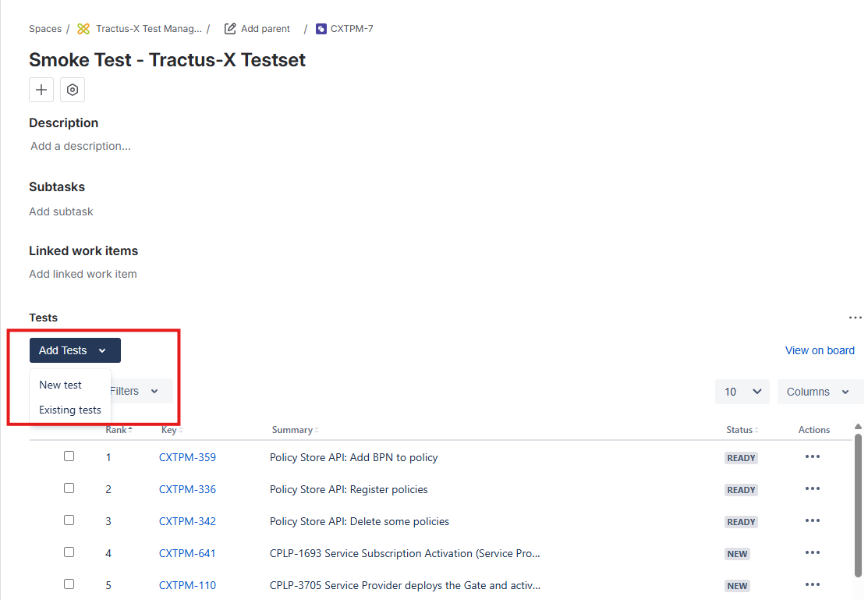The height and width of the screenshot is (600, 868).
Task: Sort tests by Summary column
Action: pos(295,430)
